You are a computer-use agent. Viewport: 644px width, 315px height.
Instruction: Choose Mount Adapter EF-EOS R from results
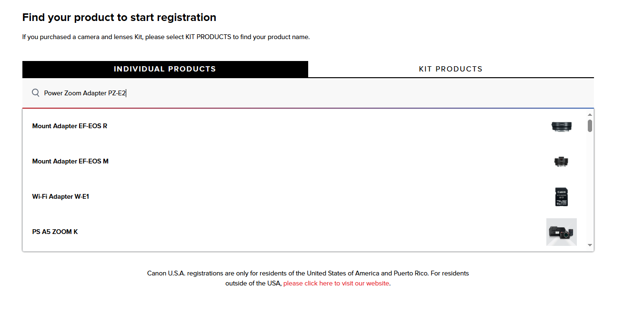70,126
